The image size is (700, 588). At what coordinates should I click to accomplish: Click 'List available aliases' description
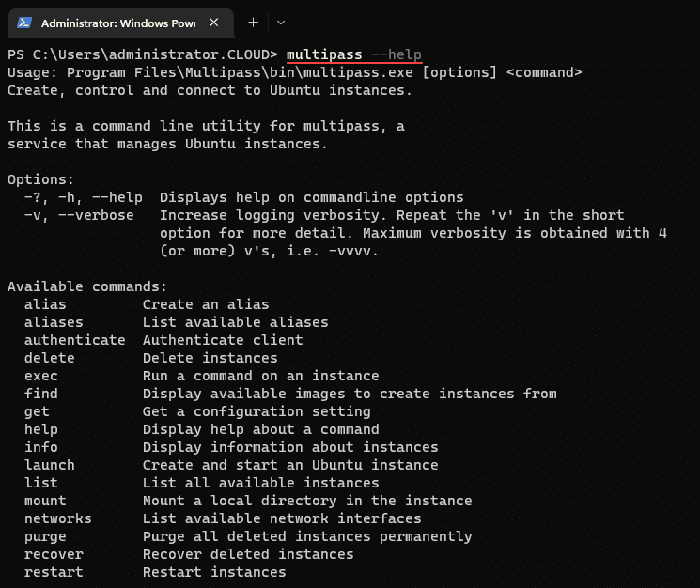pos(235,322)
